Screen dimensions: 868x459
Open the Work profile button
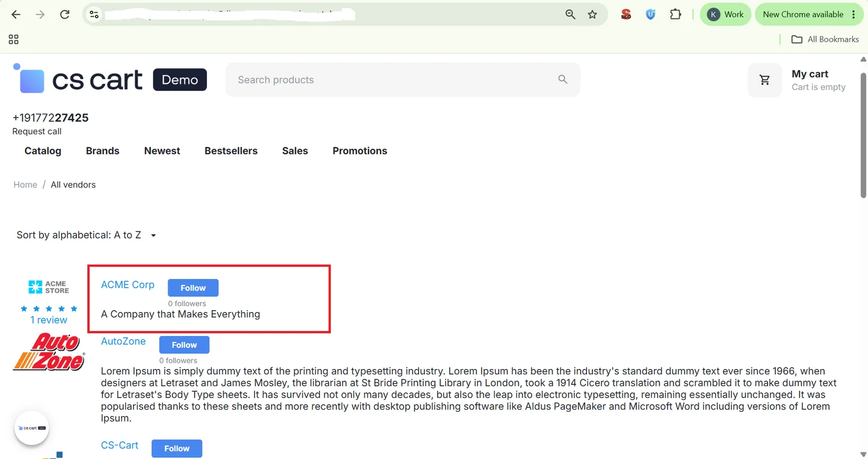point(725,15)
